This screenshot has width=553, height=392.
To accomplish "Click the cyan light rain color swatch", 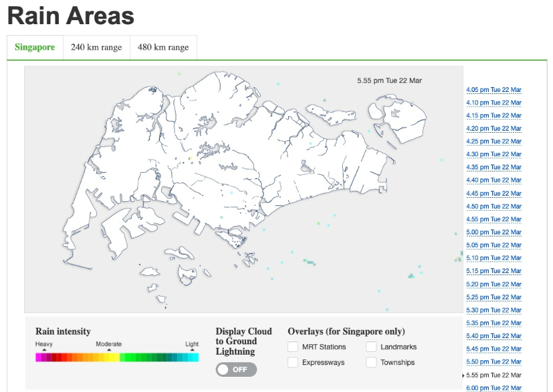I will point(194,357).
